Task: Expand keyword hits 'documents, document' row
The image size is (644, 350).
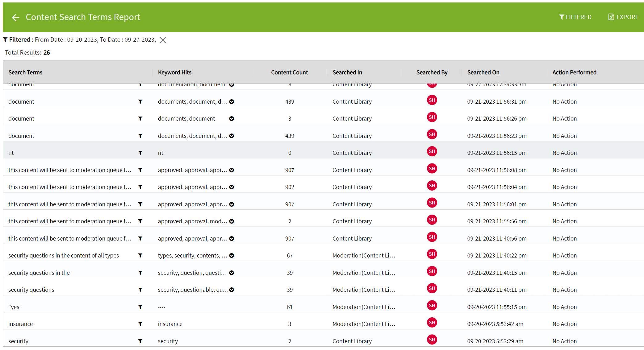Action: click(x=232, y=119)
